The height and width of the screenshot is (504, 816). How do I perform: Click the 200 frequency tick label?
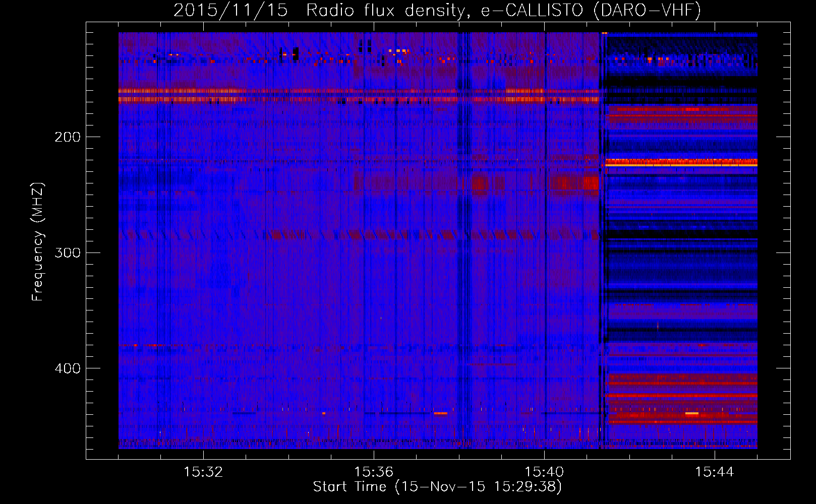(x=68, y=137)
